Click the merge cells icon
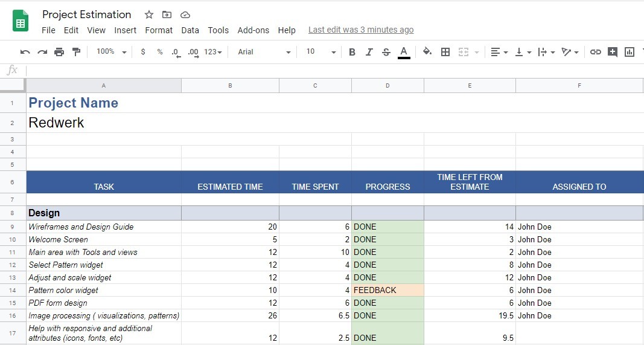 (464, 52)
